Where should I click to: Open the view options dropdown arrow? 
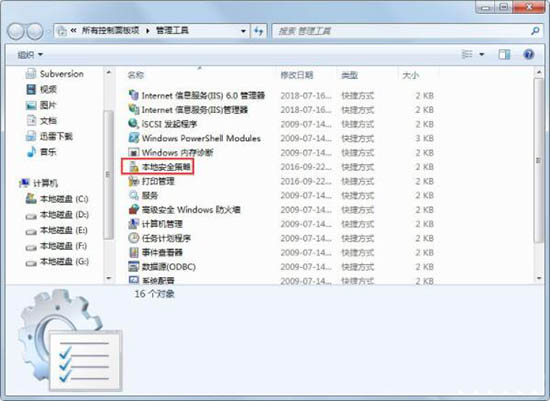482,54
